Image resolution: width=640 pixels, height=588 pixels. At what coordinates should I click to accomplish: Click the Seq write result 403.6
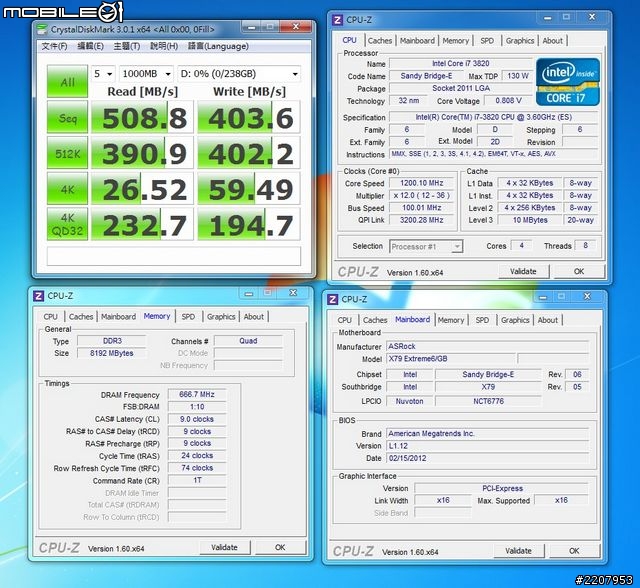pyautogui.click(x=249, y=118)
